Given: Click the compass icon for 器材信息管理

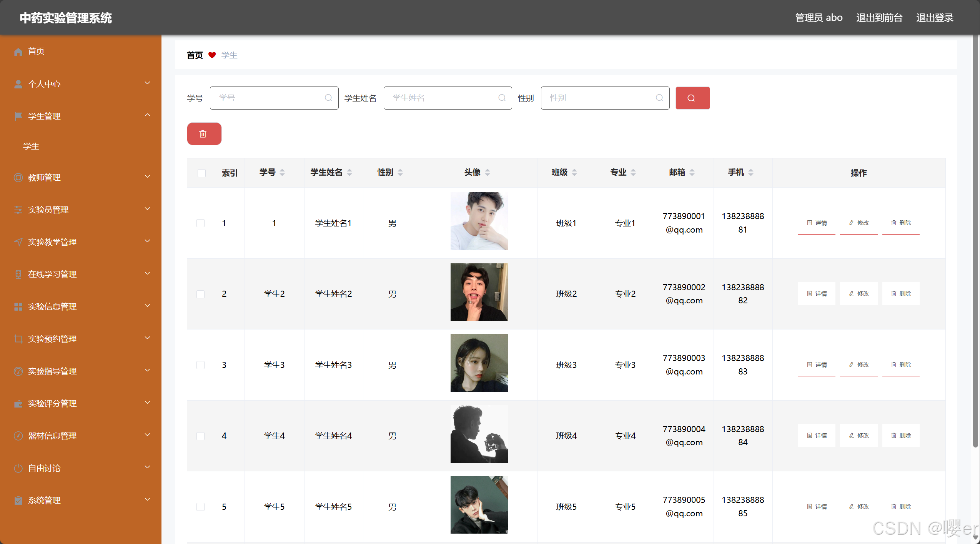Looking at the screenshot, I should [18, 436].
